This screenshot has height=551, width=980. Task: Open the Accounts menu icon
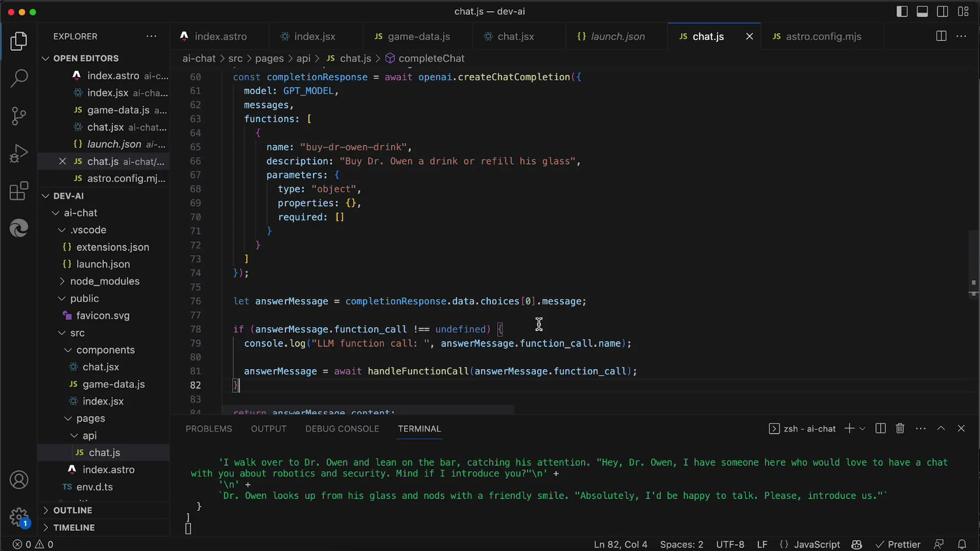pos(19,480)
